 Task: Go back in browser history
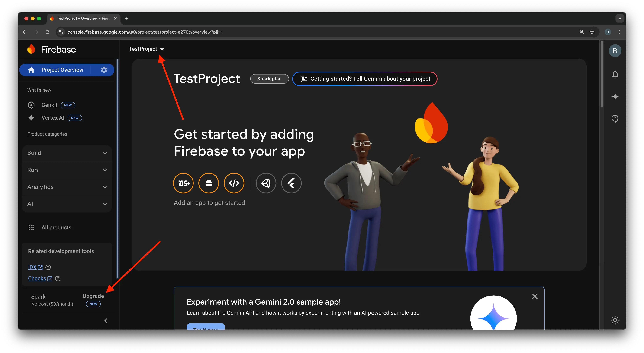point(25,32)
